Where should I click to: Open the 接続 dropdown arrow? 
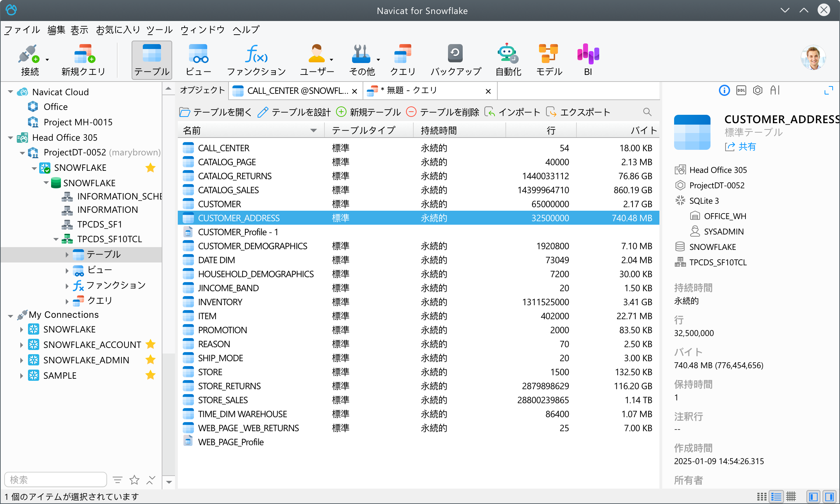(x=47, y=60)
